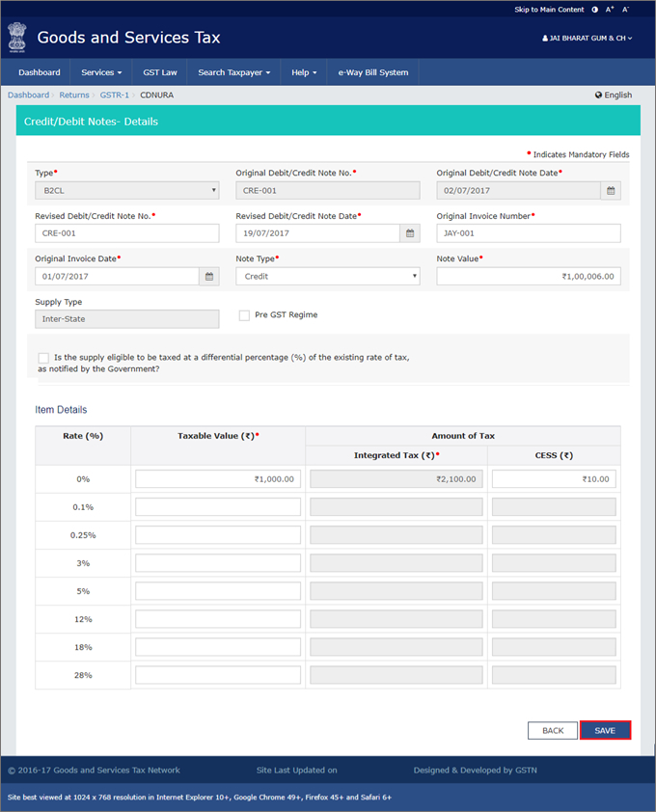Open GST Law menu item
Screen dimensions: 656x812
(x=160, y=72)
